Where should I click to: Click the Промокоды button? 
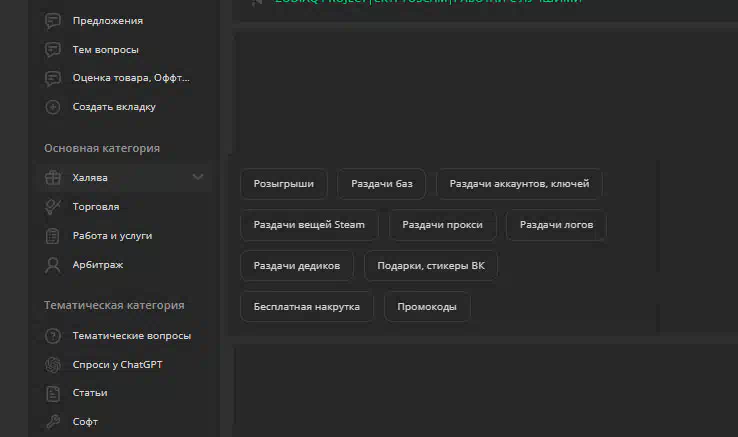tap(427, 307)
